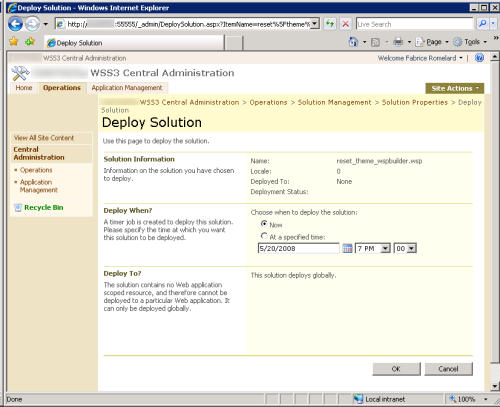Open the Recycle Bin link
Viewport: 500px width, 407px height.
(44, 207)
